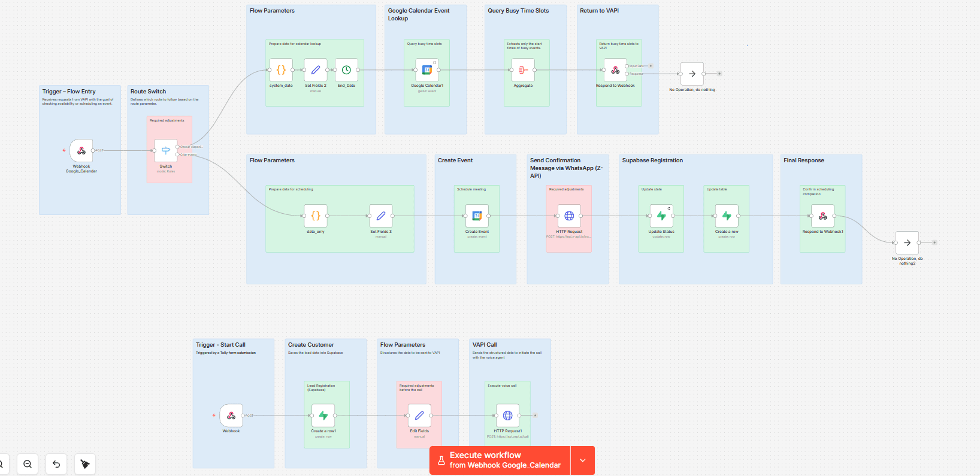Select the End_Date clock node
This screenshot has width=980, height=476.
click(346, 70)
